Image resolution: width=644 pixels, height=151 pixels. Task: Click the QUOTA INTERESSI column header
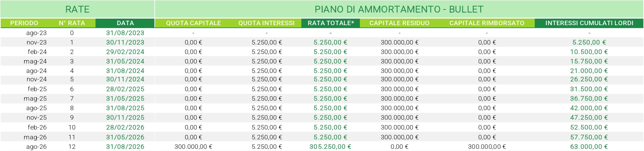(x=267, y=23)
